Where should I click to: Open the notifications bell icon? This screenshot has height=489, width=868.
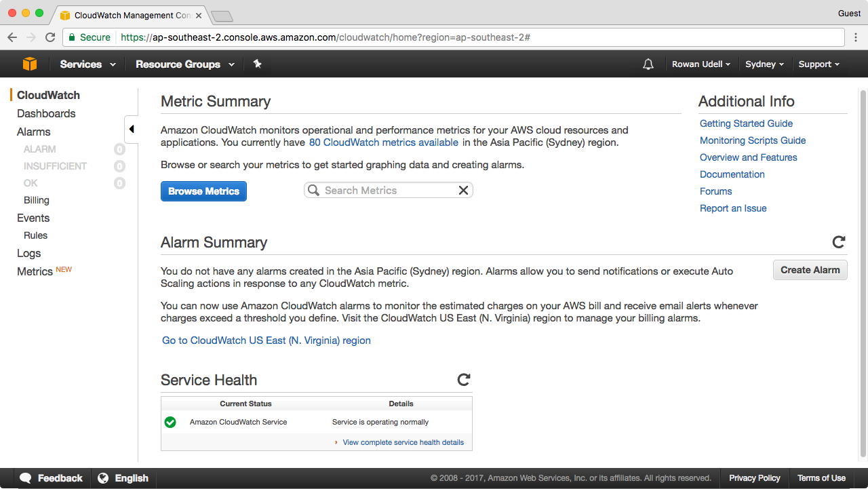648,64
